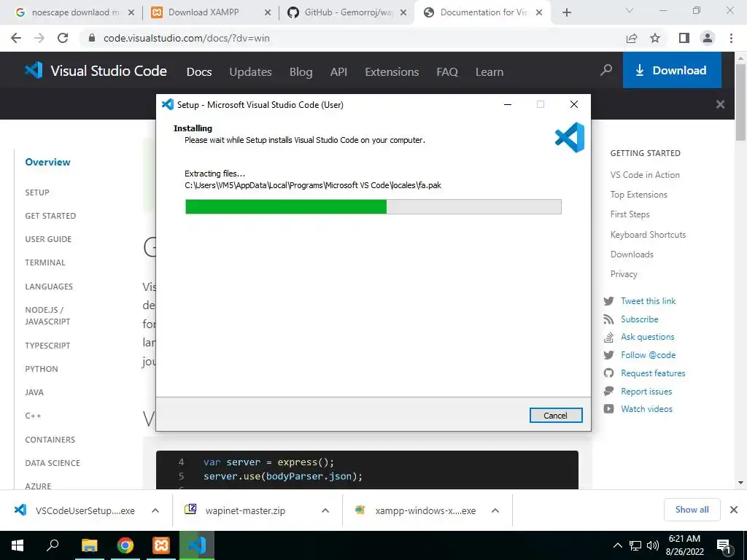Click the XAMPP icon in the taskbar

[x=161, y=545]
